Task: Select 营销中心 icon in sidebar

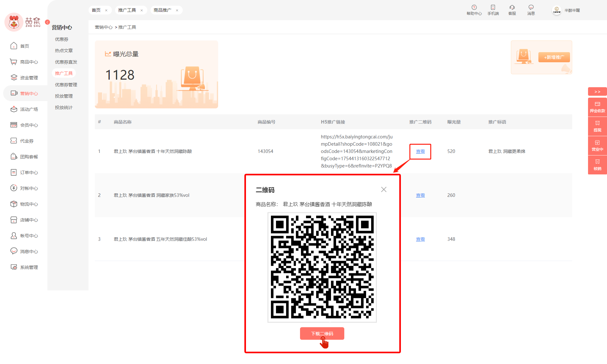Action: 14,93
